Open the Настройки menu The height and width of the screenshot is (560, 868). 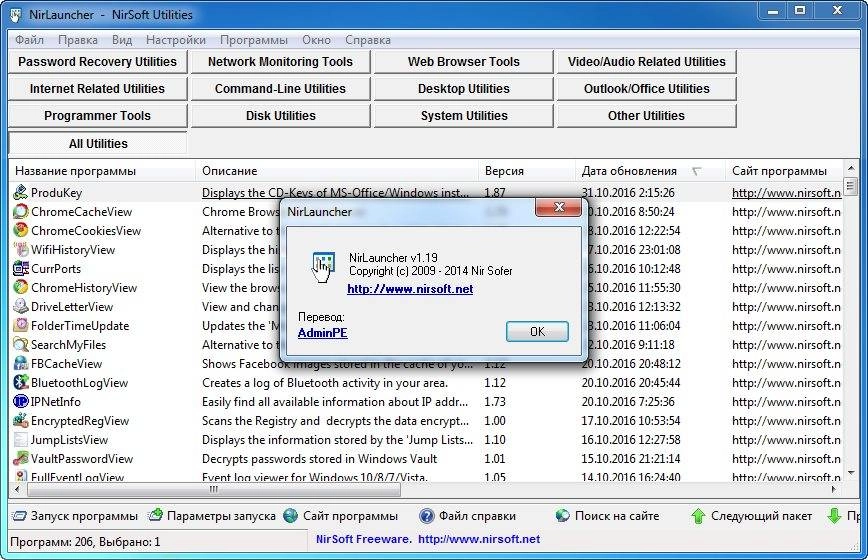pos(175,40)
